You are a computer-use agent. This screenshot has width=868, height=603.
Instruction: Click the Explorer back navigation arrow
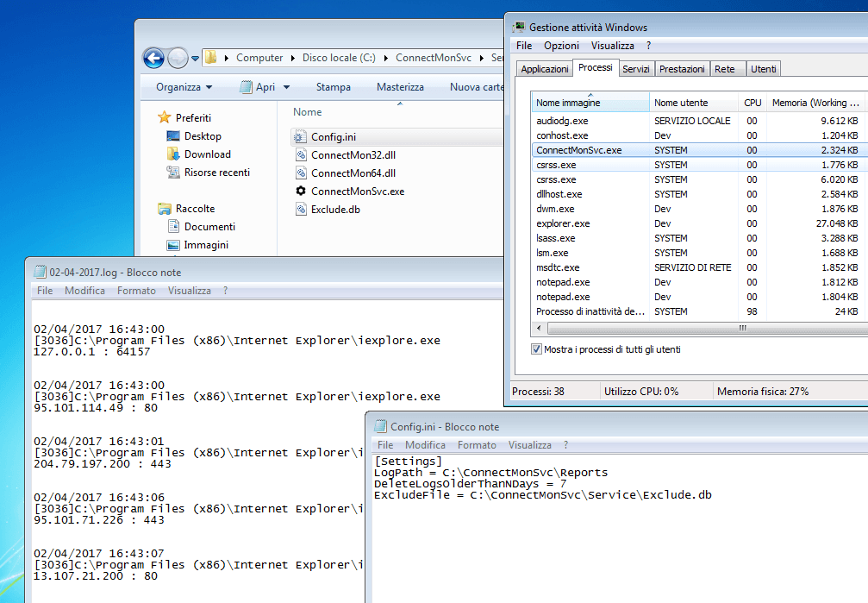(x=153, y=58)
